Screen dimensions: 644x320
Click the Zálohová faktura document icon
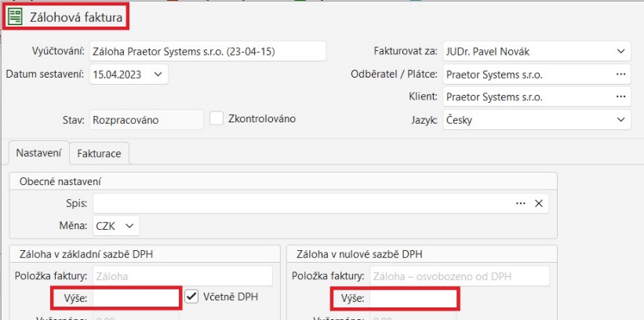(x=15, y=16)
